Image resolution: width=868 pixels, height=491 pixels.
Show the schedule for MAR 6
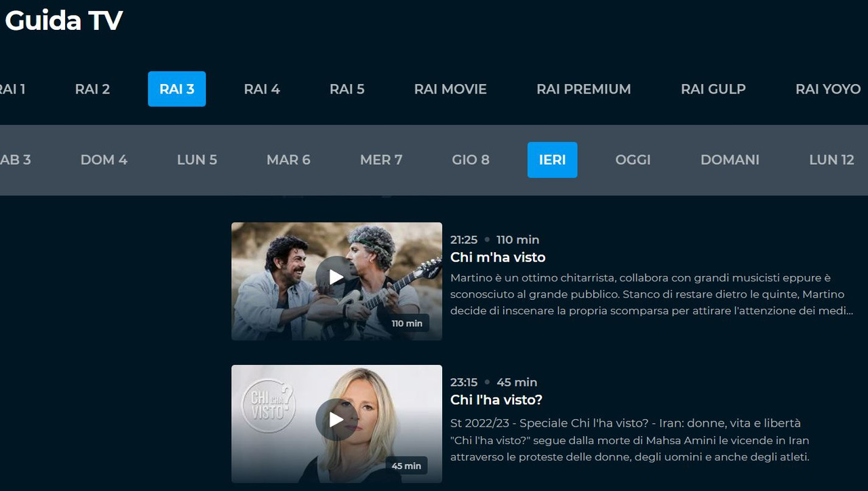(x=288, y=160)
